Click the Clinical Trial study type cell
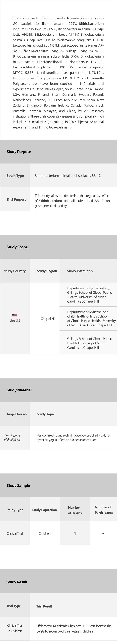The height and width of the screenshot is (644, 117). pos(15,533)
